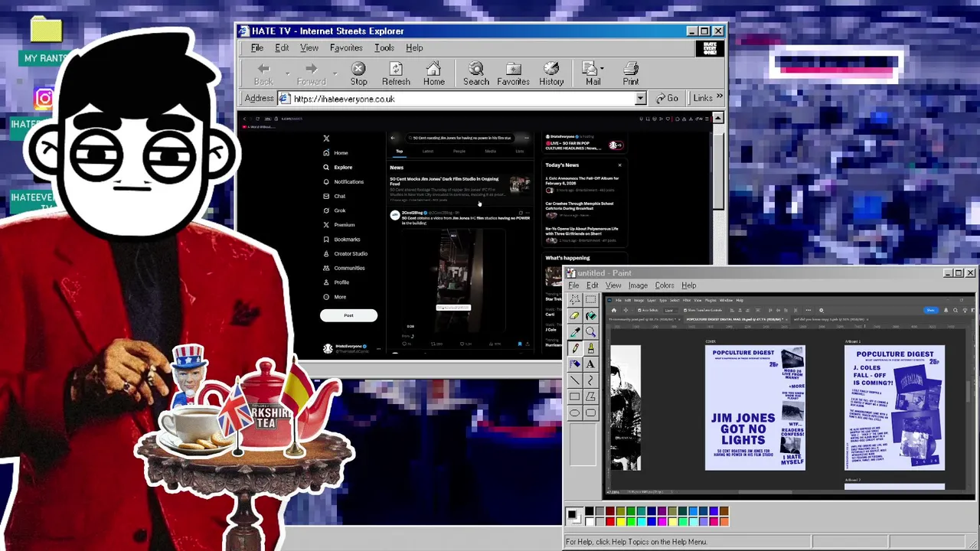980x551 pixels.
Task: Open the Back button history dropdown arrow
Action: coord(287,73)
